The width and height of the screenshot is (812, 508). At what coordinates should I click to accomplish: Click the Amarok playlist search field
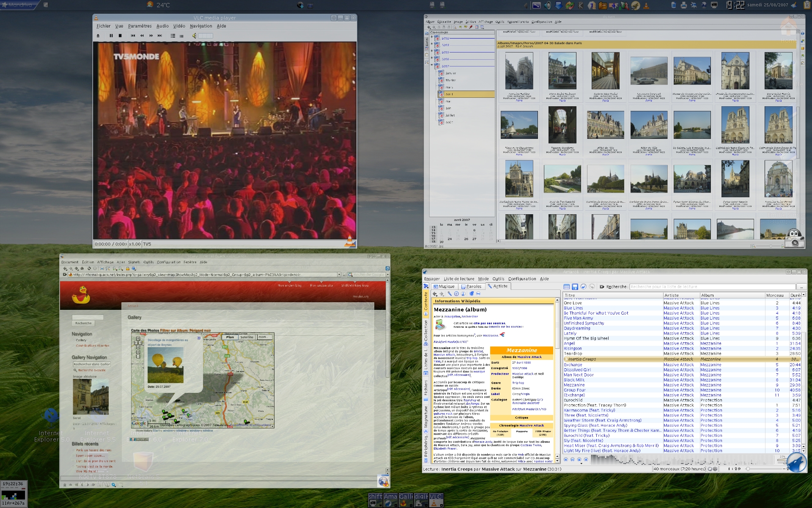coord(712,287)
